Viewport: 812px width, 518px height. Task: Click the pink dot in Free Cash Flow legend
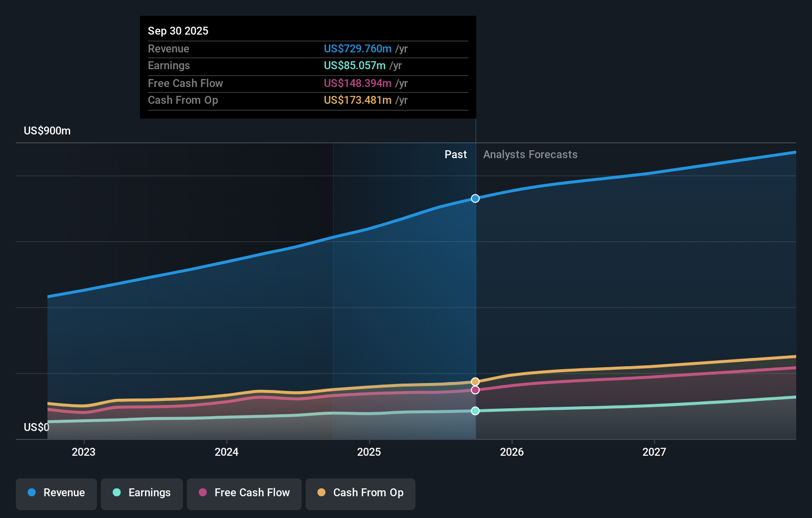pyautogui.click(x=203, y=492)
